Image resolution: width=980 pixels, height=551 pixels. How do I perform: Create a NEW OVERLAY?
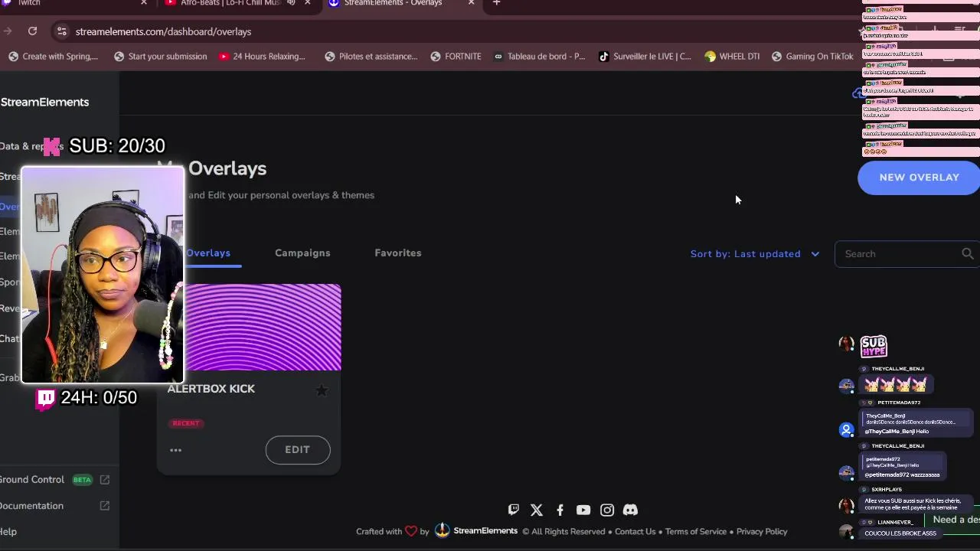point(919,178)
